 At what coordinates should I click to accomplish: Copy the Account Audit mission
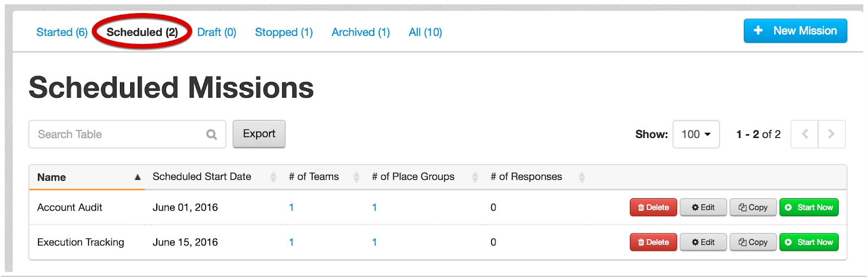click(753, 207)
